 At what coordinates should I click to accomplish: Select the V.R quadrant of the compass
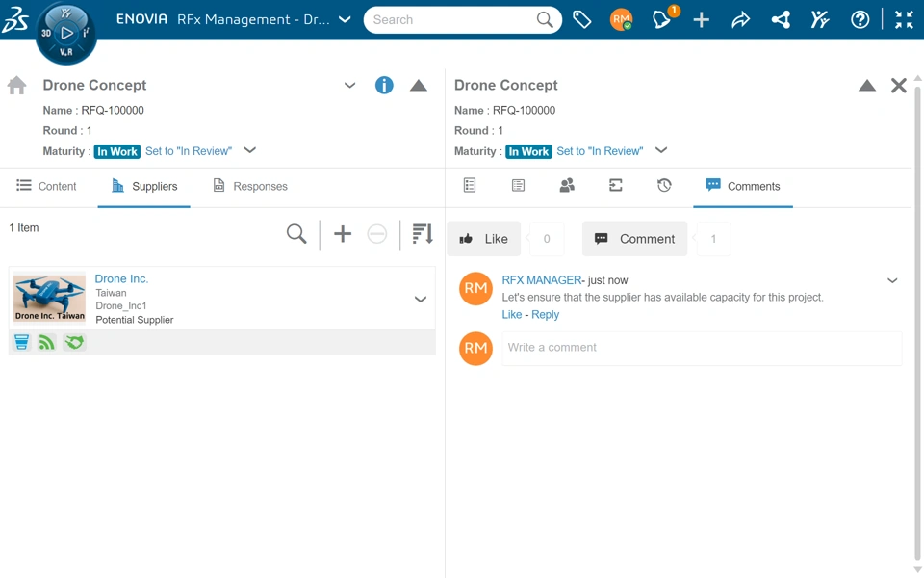(x=66, y=52)
